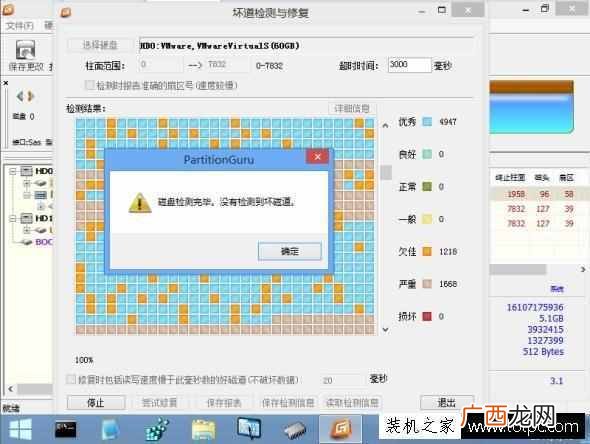
Task: Click the 退出 button
Action: coord(447,403)
